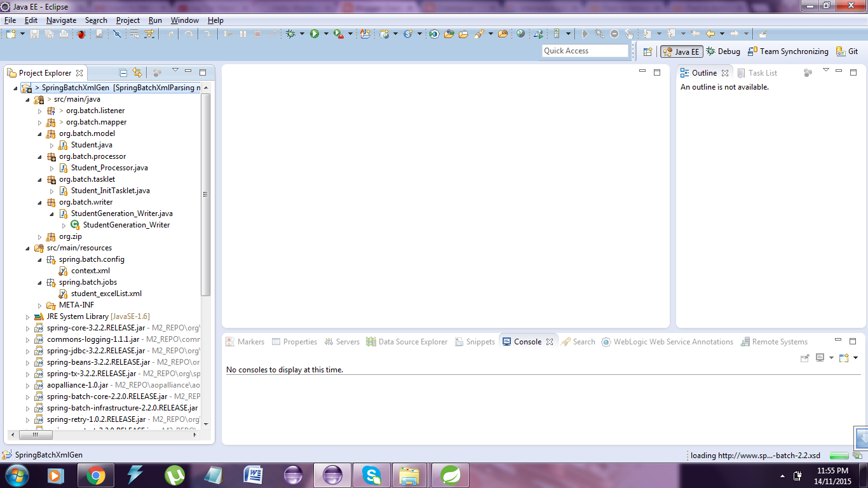Click Focus on Active Task in Outline
The height and width of the screenshot is (488, 868).
(808, 72)
